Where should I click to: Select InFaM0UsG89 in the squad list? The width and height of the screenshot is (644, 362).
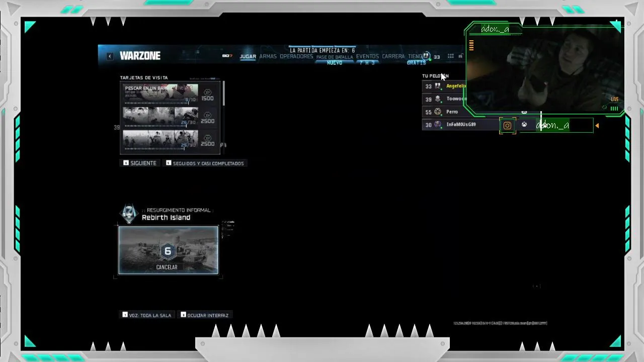pyautogui.click(x=461, y=125)
